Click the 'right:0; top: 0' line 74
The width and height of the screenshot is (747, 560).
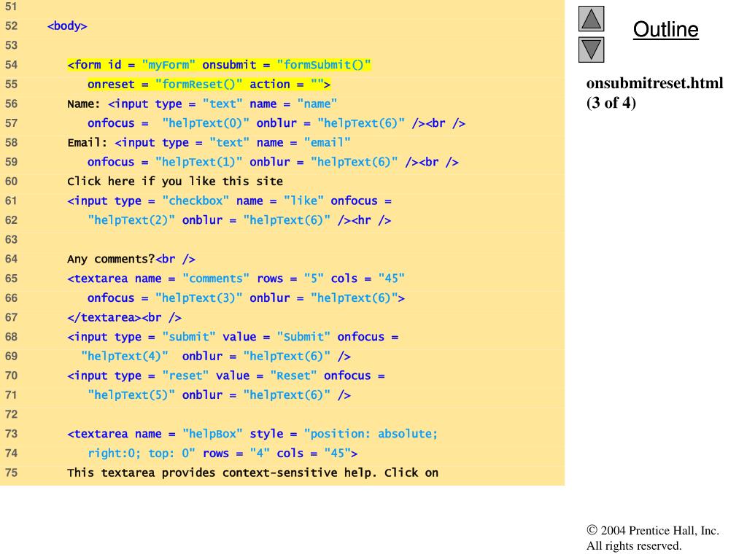(x=222, y=454)
